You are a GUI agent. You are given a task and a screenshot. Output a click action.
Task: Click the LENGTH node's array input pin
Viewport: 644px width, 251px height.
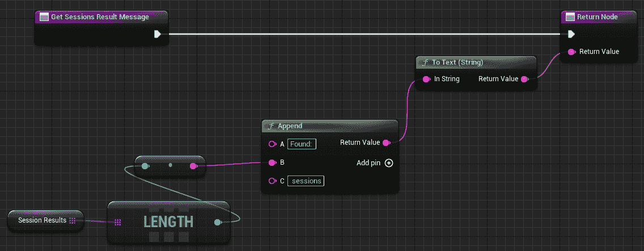(x=118, y=222)
